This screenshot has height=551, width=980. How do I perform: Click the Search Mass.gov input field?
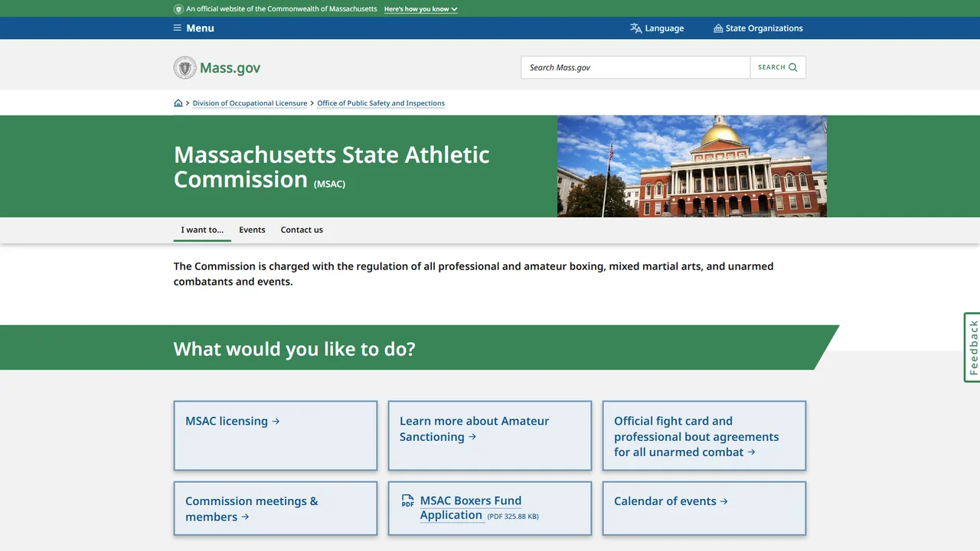click(635, 67)
